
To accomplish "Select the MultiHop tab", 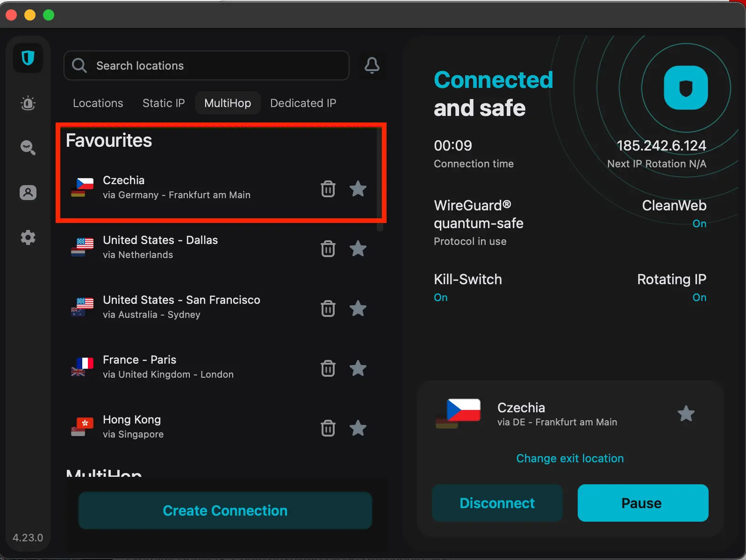I will (228, 103).
